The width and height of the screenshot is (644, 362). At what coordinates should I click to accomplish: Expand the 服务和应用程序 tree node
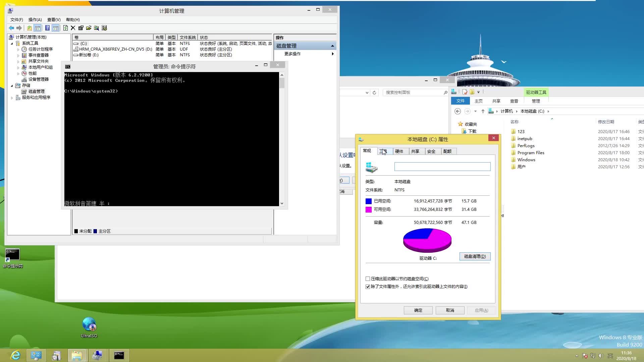[x=12, y=98]
